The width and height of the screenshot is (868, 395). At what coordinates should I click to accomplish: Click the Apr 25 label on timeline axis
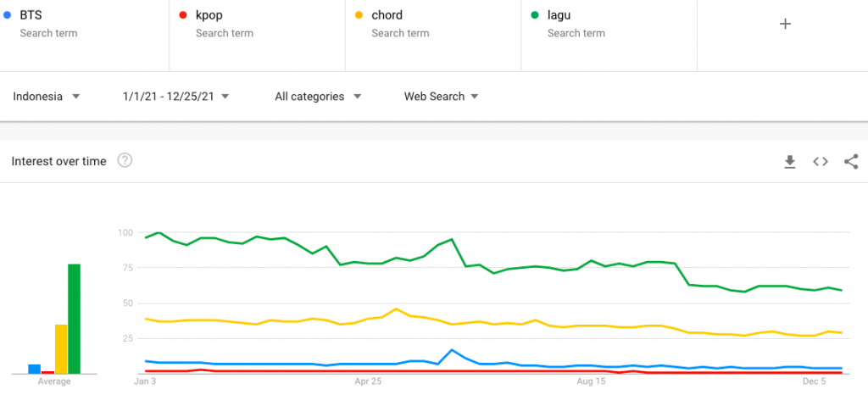pos(369,382)
